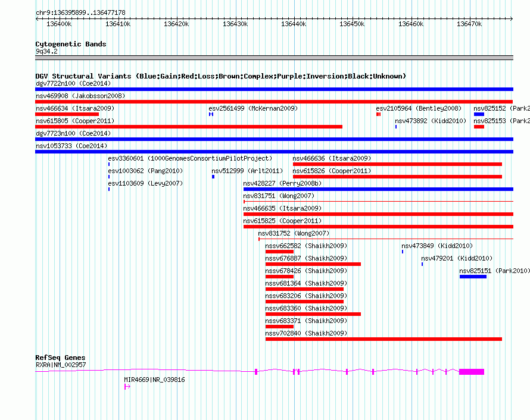Click the blue tick under nsv473892
The height and width of the screenshot is (420, 530).
(x=396, y=127)
